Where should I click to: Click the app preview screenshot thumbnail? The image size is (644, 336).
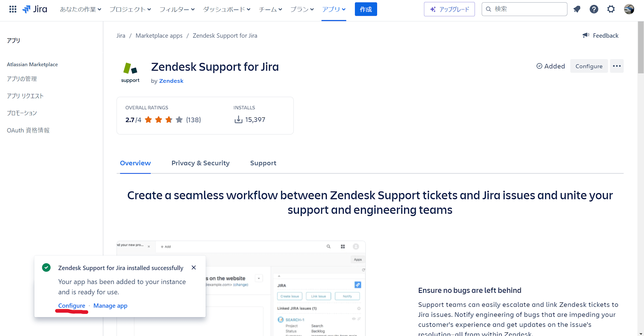pos(241,288)
